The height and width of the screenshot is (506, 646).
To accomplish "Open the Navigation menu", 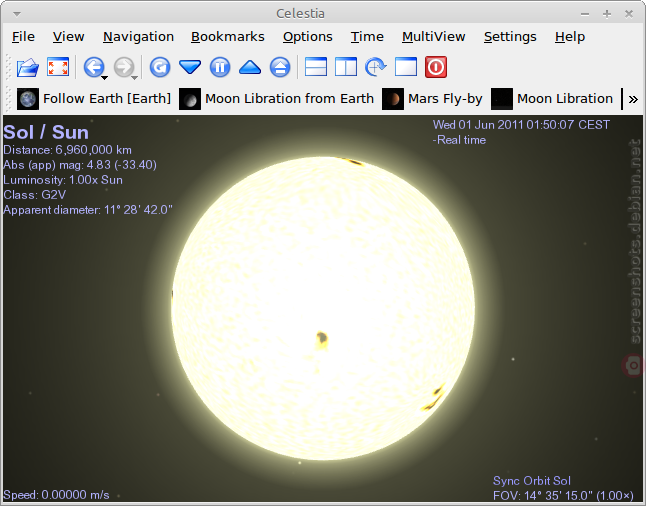I will click(x=138, y=37).
